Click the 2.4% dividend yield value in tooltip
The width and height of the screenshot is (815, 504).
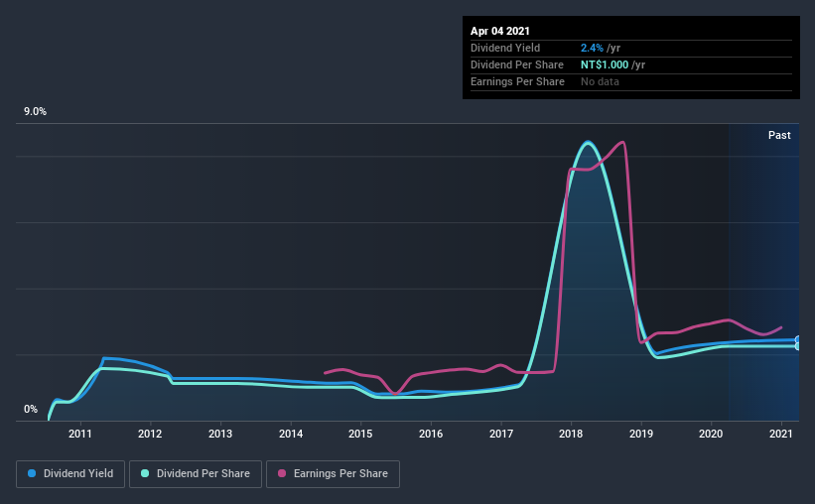592,48
